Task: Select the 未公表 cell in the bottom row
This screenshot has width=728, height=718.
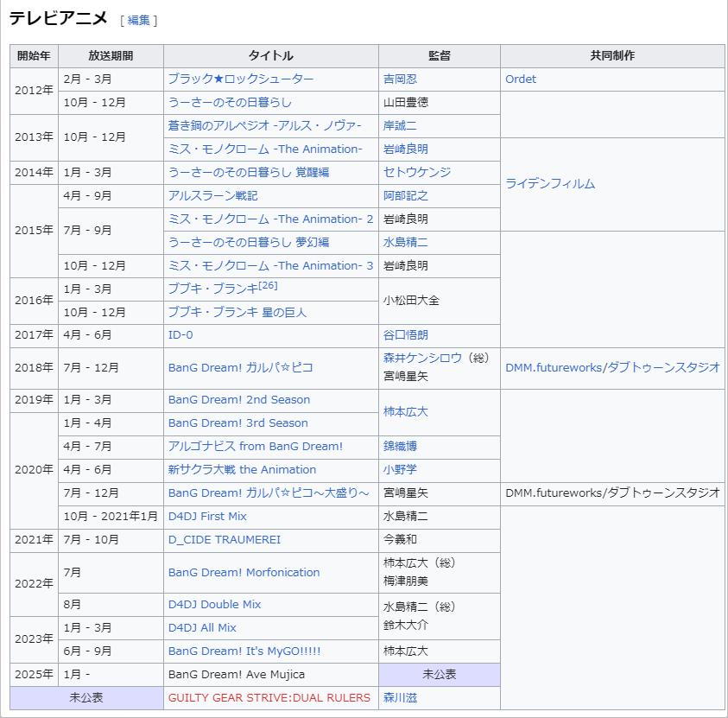Action: pos(86,698)
